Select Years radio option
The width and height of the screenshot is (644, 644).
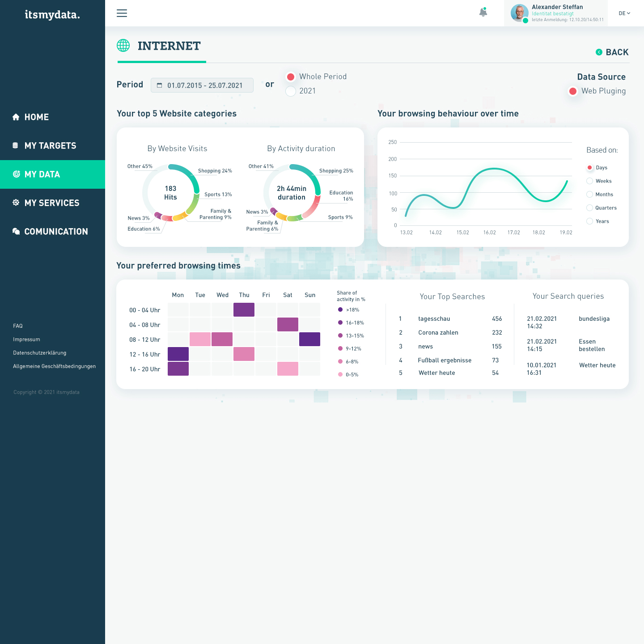pyautogui.click(x=589, y=221)
